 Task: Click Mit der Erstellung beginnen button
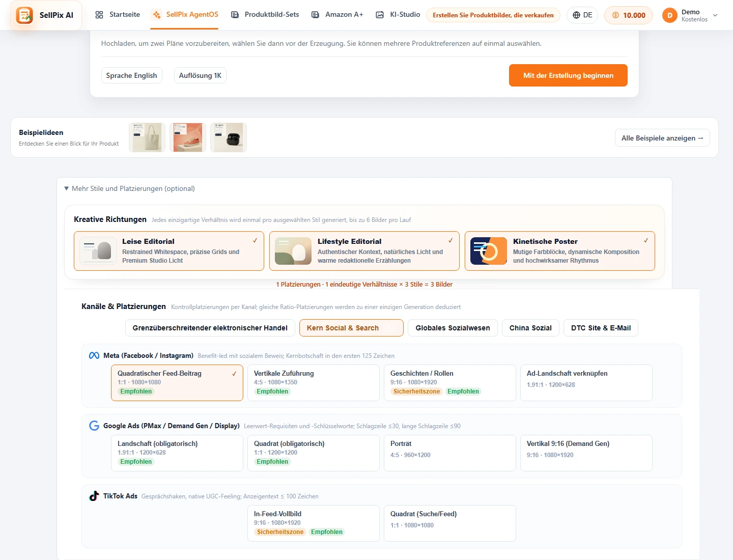click(x=568, y=75)
